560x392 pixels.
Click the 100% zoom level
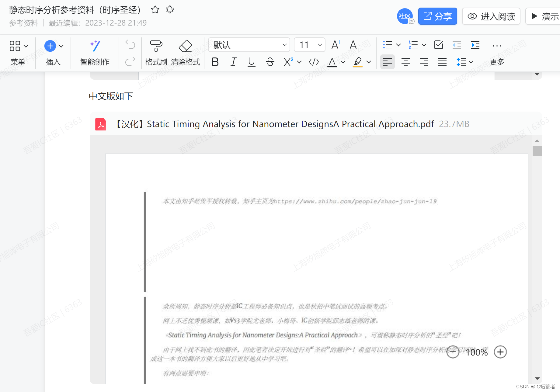pyautogui.click(x=477, y=352)
